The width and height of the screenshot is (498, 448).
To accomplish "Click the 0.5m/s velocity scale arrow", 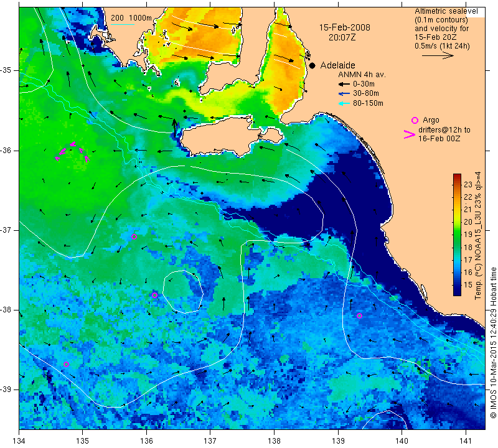I will click(x=438, y=55).
